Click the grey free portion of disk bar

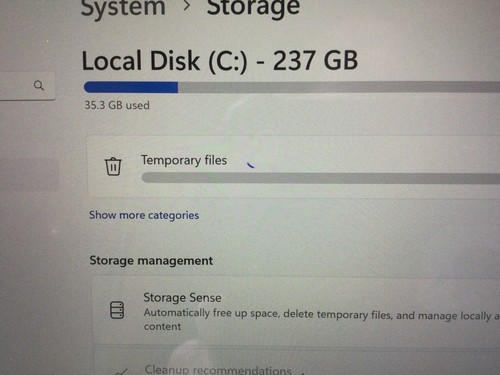pyautogui.click(x=339, y=87)
